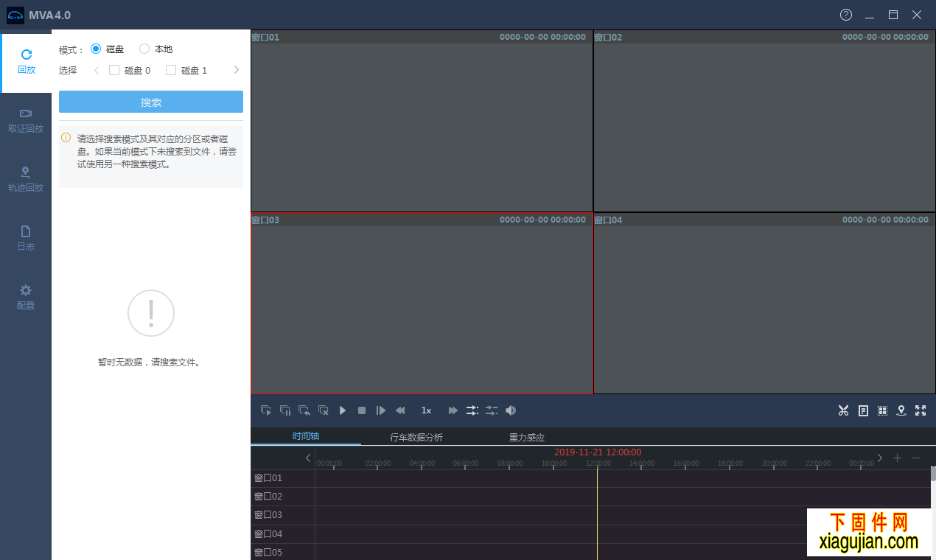Open the 日志 log section
Image resolution: width=936 pixels, height=560 pixels.
tap(26, 239)
